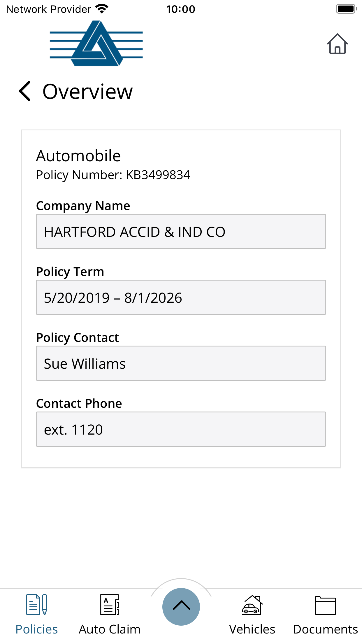Select the Contact Phone field
This screenshot has height=644, width=362.
click(x=181, y=429)
